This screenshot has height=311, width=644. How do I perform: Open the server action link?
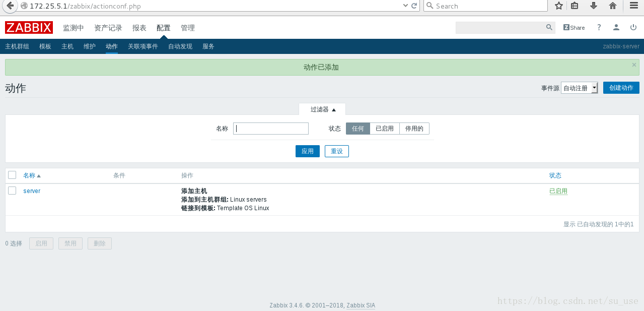32,191
